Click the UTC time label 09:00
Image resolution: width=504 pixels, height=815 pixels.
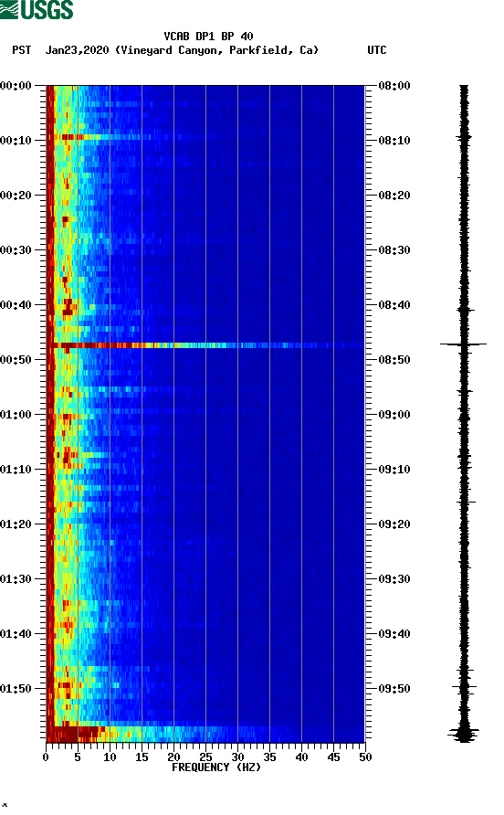pyautogui.click(x=394, y=415)
